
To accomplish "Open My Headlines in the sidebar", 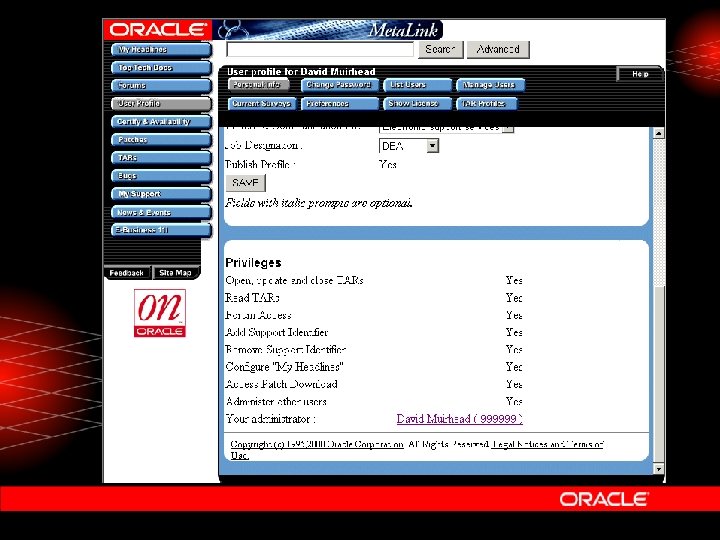I will (161, 50).
